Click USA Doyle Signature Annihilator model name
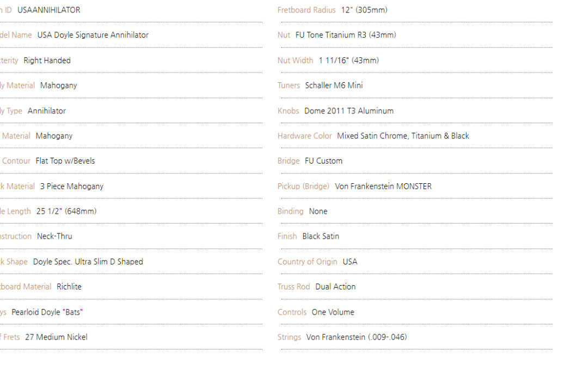The image size is (588, 368). (x=93, y=35)
